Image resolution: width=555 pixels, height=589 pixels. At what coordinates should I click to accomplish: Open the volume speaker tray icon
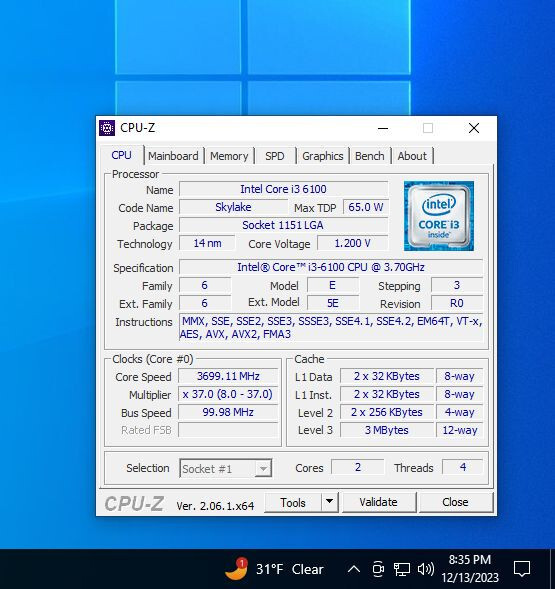426,569
